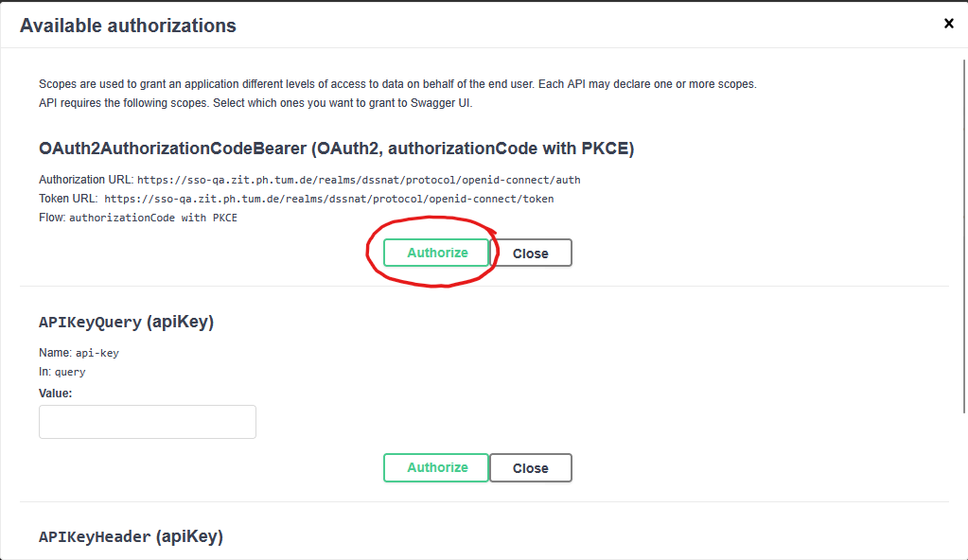Focus the api-key Value input field
Viewport: 968px width, 560px height.
tap(148, 422)
